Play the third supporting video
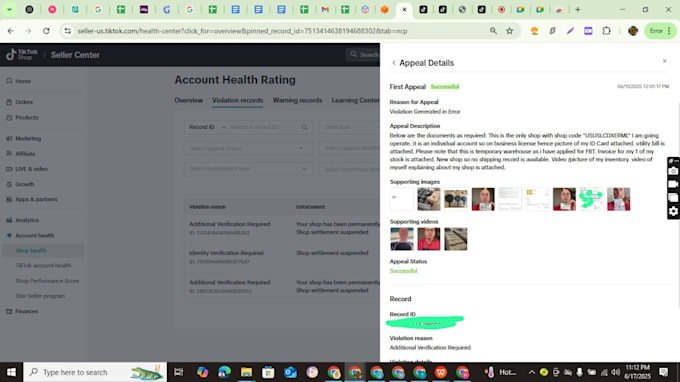 point(456,239)
